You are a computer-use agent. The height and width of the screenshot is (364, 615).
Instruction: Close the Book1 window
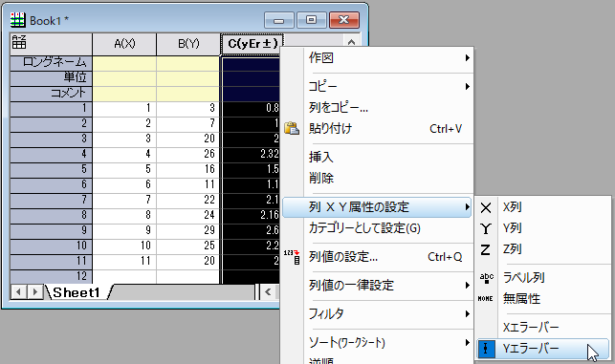coord(344,20)
